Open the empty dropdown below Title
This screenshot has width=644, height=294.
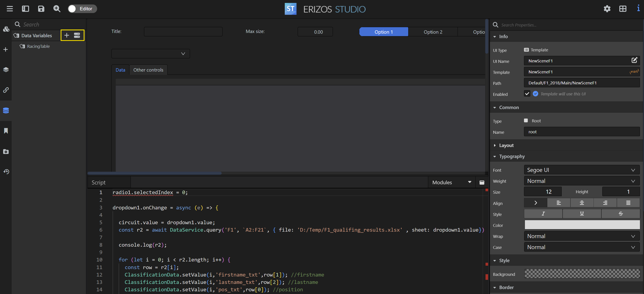151,54
